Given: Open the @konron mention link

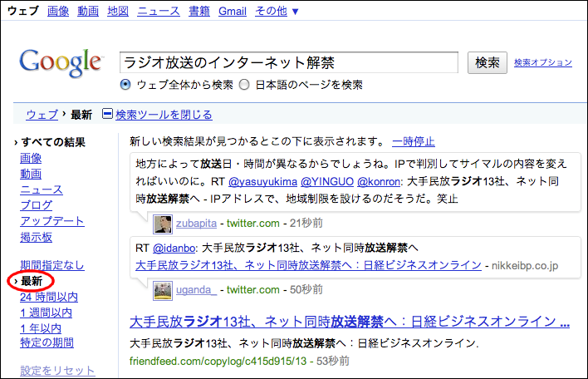Looking at the screenshot, I should pyautogui.click(x=379, y=182).
